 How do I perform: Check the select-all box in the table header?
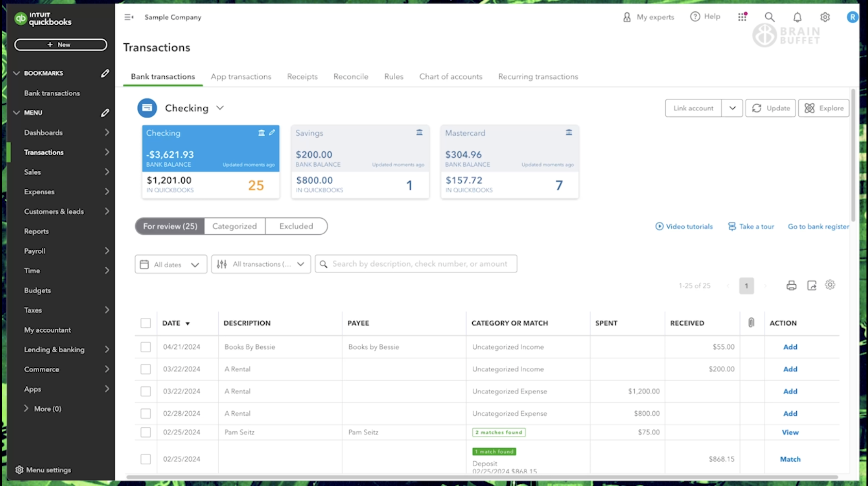(146, 322)
